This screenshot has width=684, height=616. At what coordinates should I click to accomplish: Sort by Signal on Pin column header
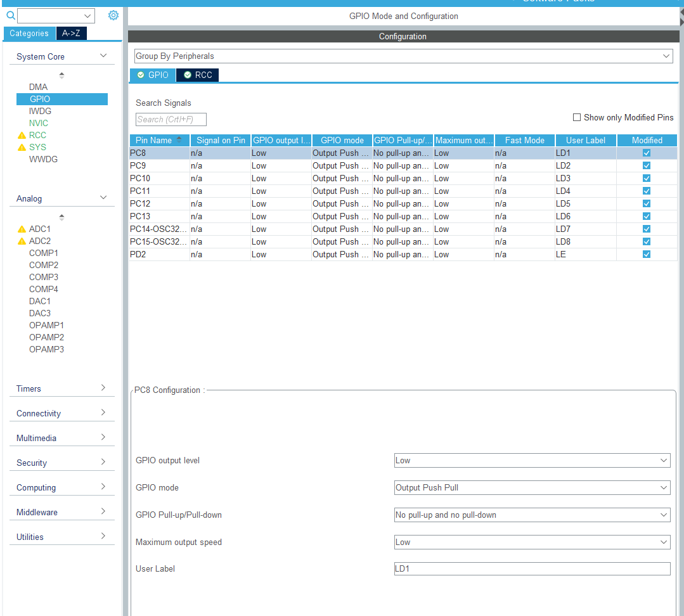[x=221, y=141]
